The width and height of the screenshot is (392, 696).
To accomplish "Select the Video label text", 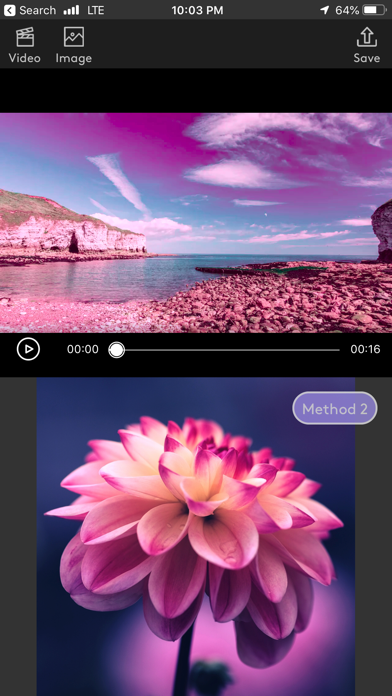I will 24,58.
